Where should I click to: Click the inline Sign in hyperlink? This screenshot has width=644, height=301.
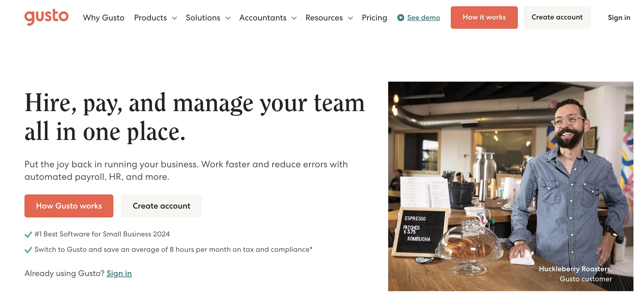tap(119, 273)
